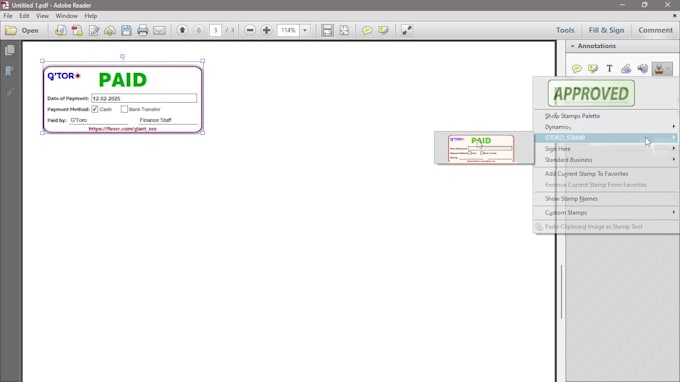Select sticky note in Annotations panel

[576, 69]
